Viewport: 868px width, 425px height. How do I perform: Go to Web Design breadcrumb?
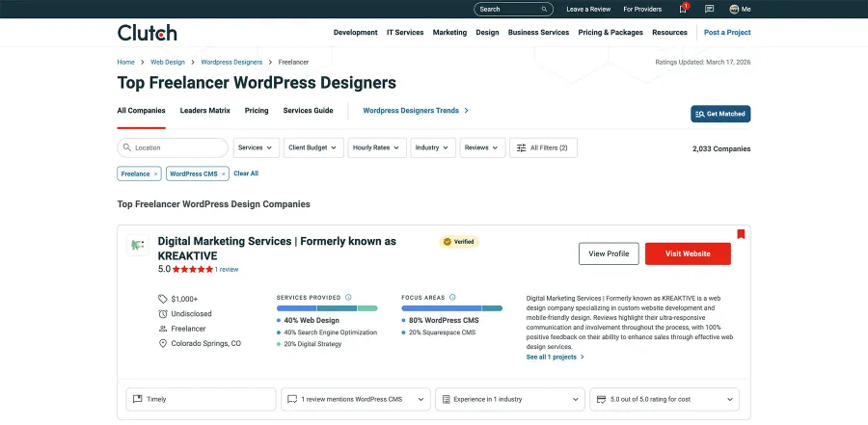pyautogui.click(x=168, y=62)
